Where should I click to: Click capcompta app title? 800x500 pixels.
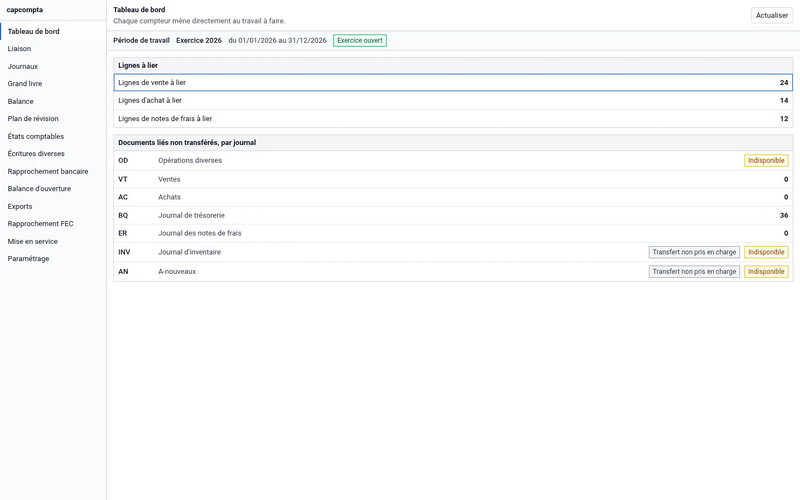[24, 10]
